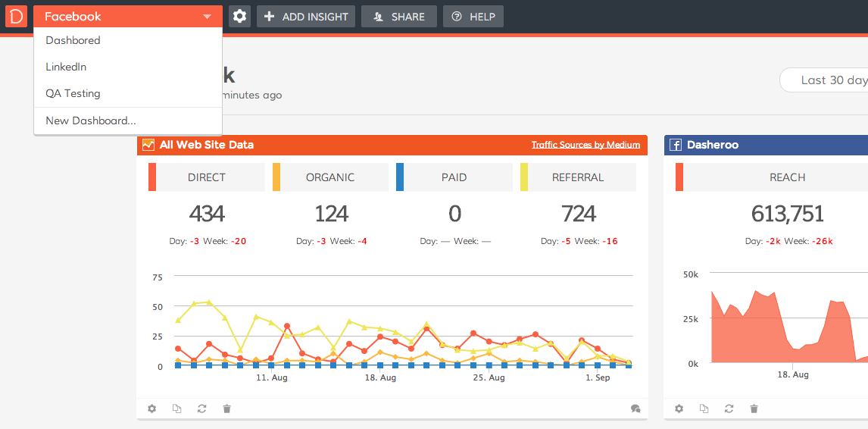868x429 pixels.
Task: Click the 613,751 reach value
Action: click(788, 214)
